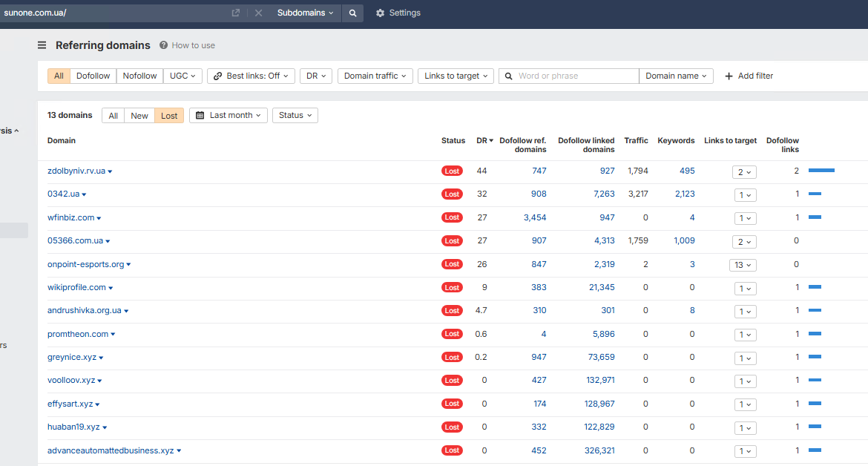Expand links to target for huaban19.xyz
868x466 pixels.
745,428
